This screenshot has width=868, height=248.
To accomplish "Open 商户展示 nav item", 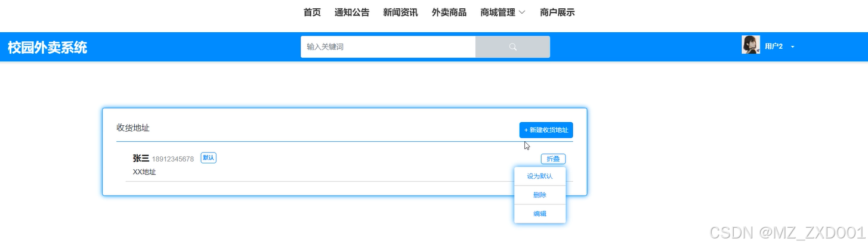I will tap(557, 12).
